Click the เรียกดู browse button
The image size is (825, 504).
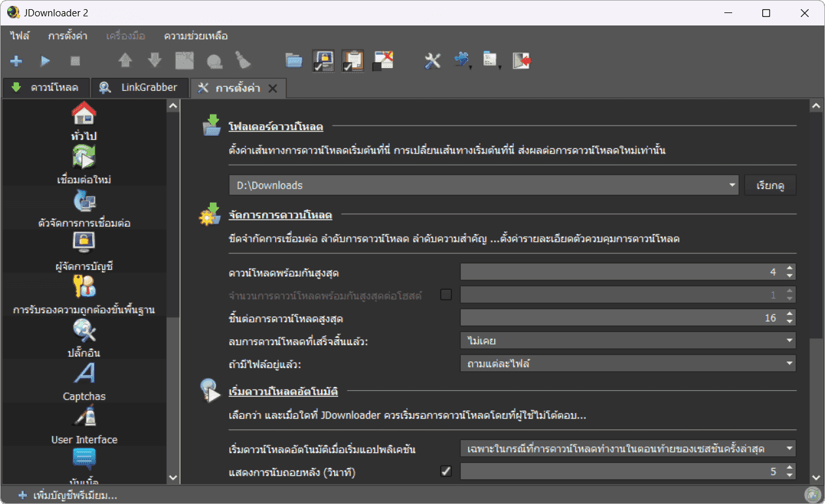(x=770, y=185)
